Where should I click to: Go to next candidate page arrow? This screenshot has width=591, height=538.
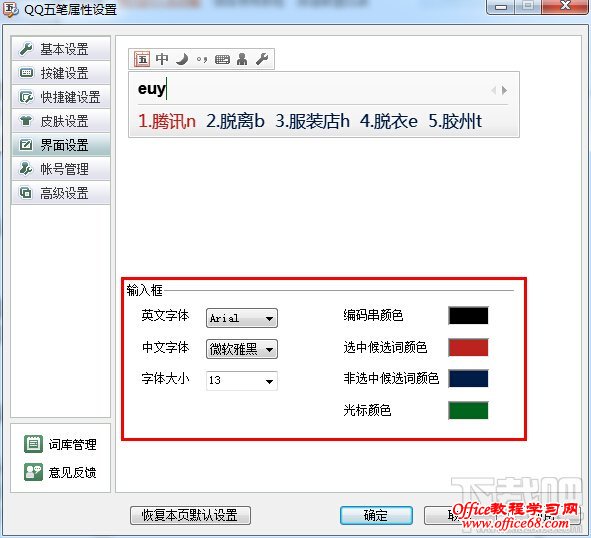click(504, 90)
